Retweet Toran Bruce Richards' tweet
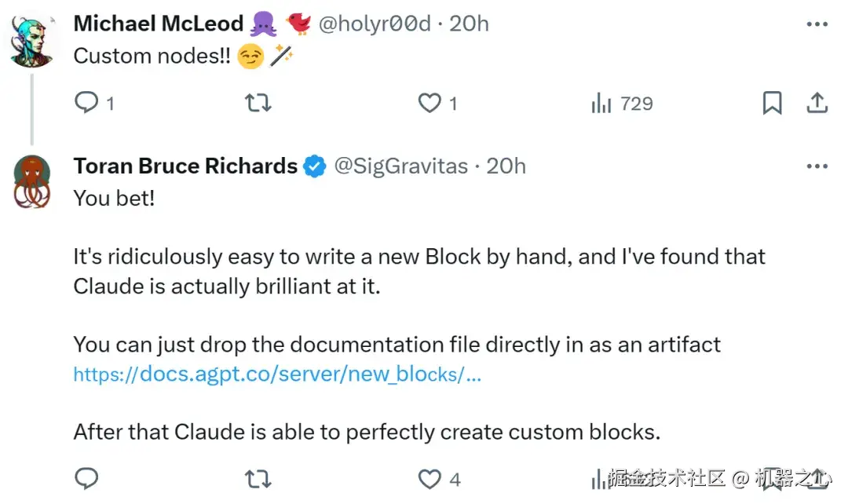Screen dimensions: 848x504 (x=258, y=478)
